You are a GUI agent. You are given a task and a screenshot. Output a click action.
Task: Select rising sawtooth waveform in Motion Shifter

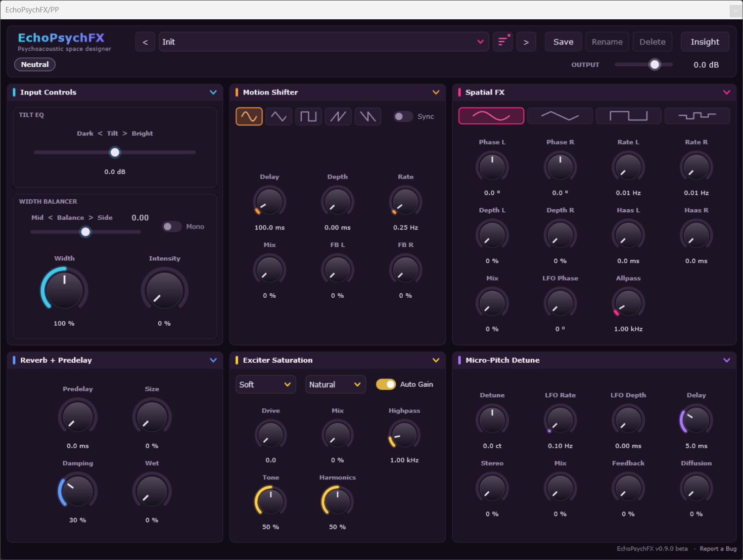pos(338,116)
